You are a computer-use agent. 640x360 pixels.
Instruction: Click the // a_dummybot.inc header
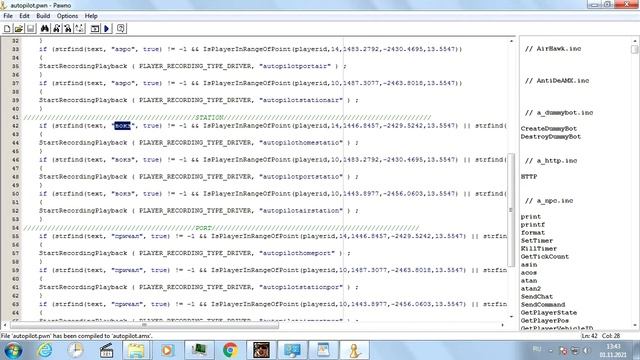point(559,113)
